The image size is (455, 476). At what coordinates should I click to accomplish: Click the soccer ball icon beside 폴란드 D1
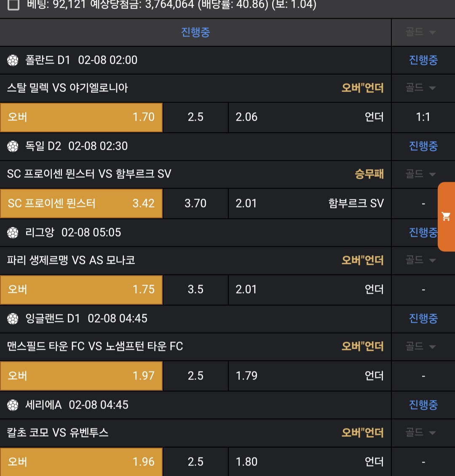pos(13,60)
